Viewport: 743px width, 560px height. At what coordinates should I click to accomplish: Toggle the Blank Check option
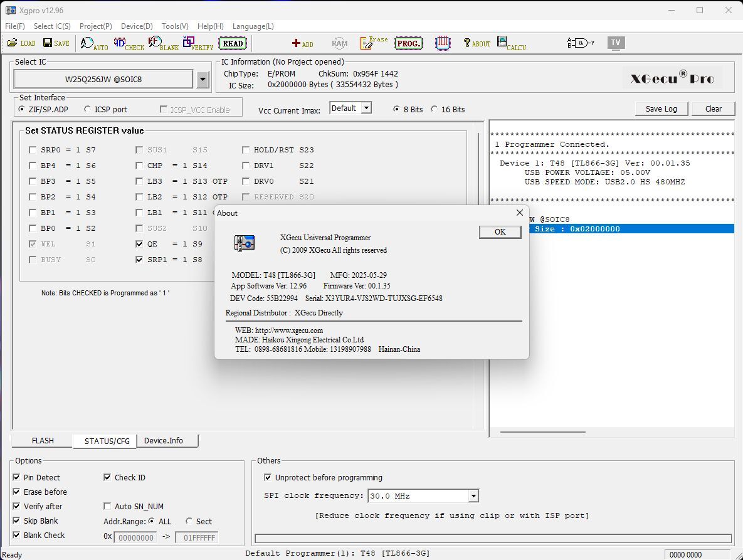pyautogui.click(x=16, y=535)
